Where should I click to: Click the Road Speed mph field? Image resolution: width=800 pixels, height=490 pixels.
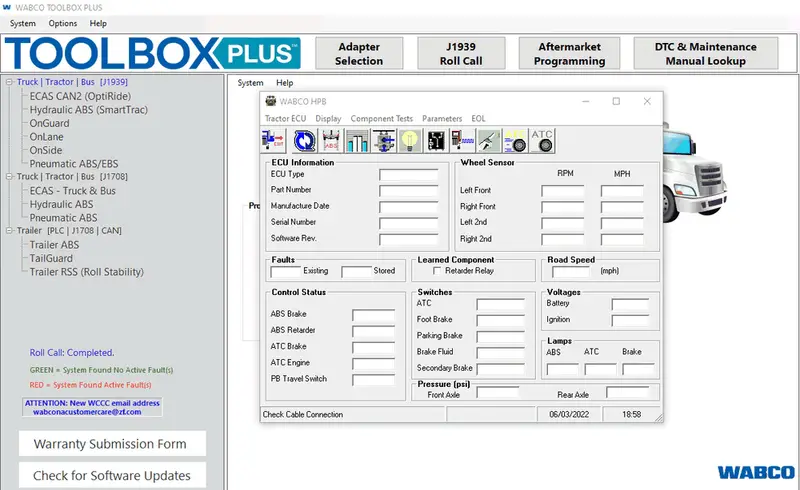click(571, 272)
